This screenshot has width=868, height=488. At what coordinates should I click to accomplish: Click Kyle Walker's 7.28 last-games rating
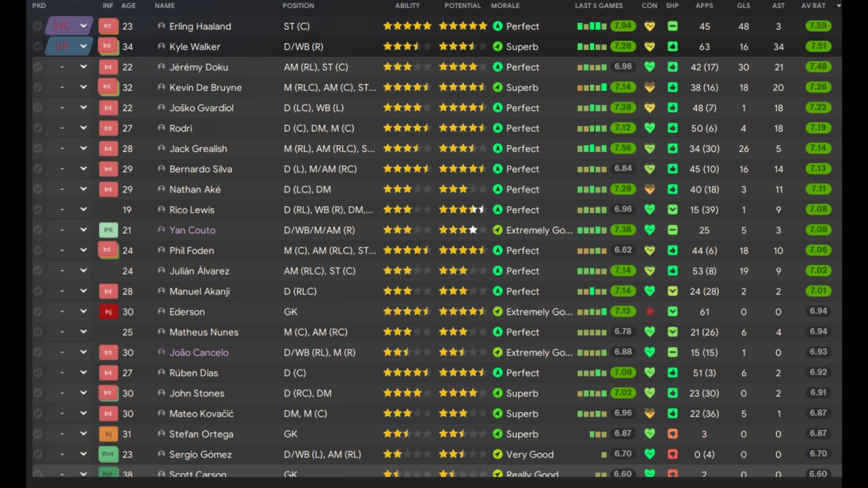(x=623, y=47)
